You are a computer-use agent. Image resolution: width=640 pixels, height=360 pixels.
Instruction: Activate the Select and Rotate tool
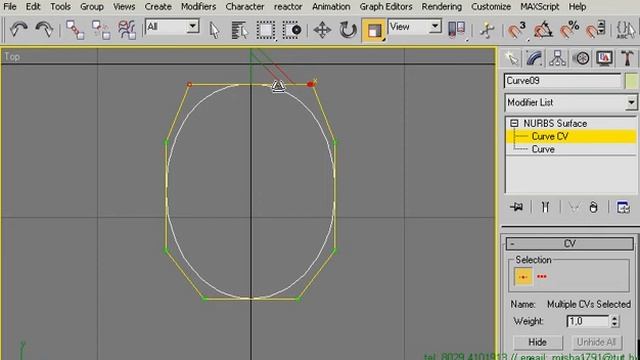tap(348, 30)
